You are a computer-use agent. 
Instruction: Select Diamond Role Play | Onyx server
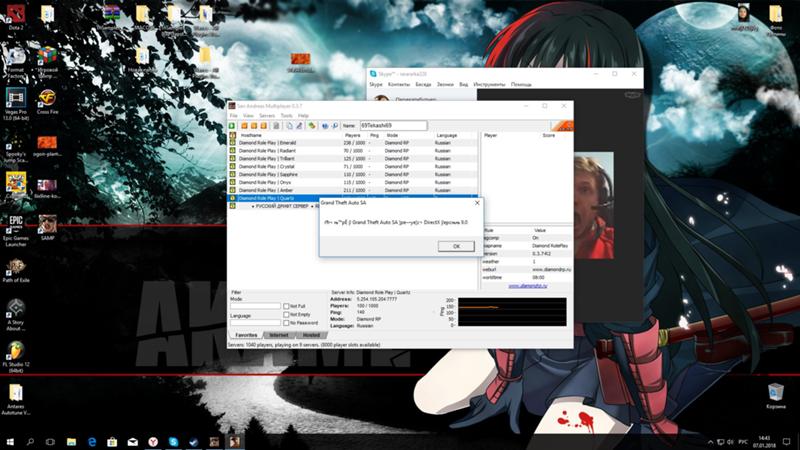(353, 182)
